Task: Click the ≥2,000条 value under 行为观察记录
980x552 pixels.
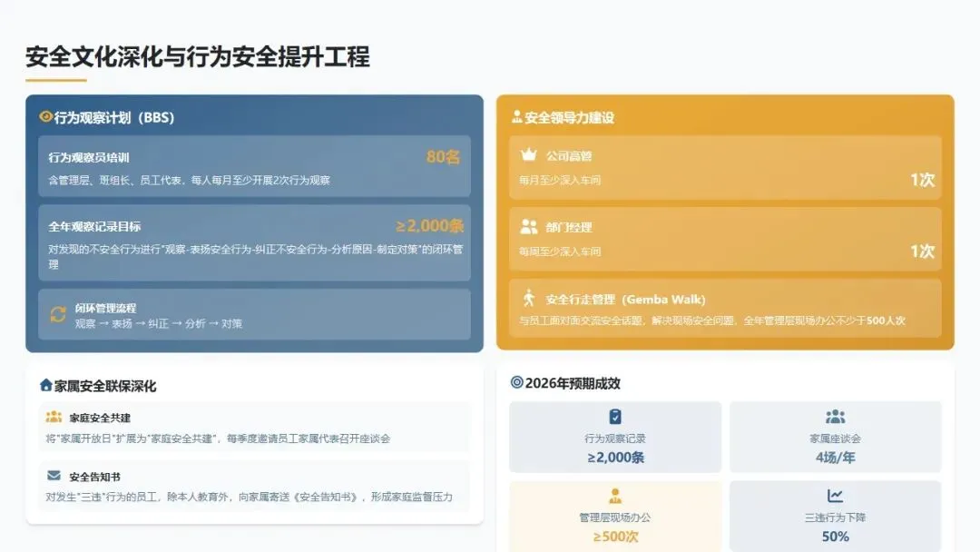Action: pos(615,458)
